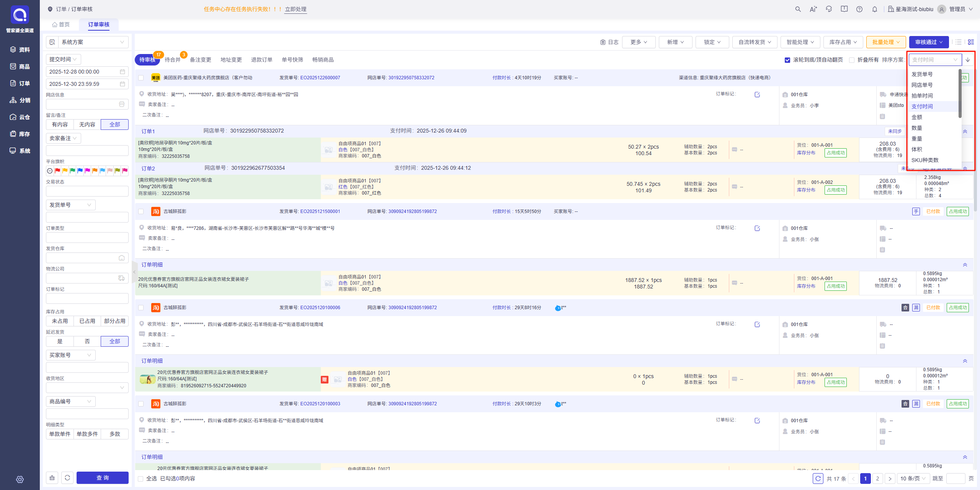Switch to the 退款订单 tab
Viewport: 980px width, 490px height.
click(262, 60)
